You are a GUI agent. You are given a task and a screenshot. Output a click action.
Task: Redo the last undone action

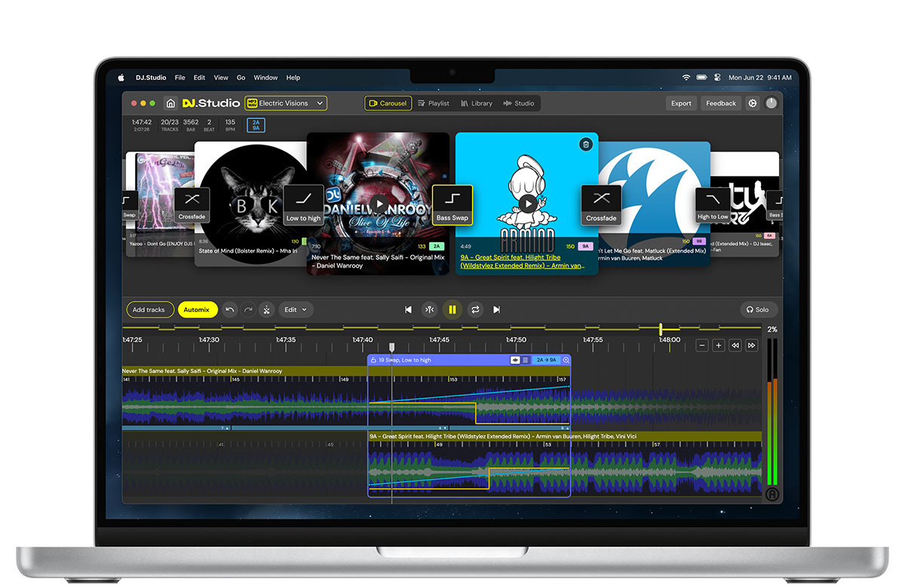click(x=248, y=309)
